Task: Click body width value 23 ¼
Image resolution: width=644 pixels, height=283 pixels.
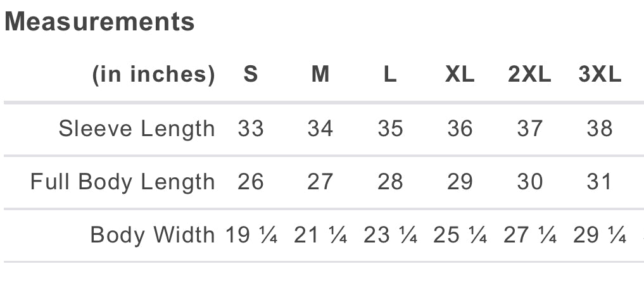Action: coord(390,235)
